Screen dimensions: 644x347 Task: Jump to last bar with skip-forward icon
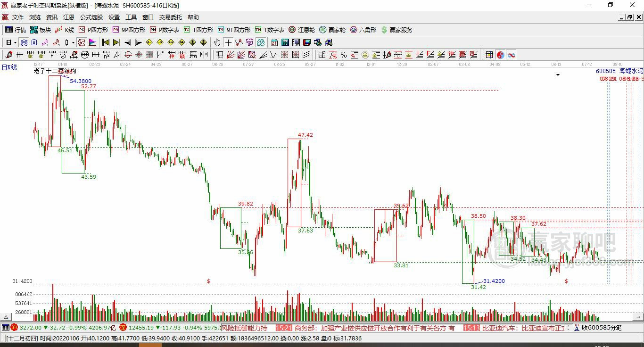(x=116, y=42)
